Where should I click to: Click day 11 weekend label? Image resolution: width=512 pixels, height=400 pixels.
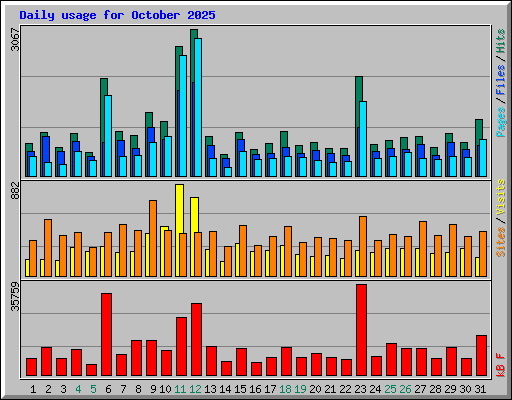[180, 389]
